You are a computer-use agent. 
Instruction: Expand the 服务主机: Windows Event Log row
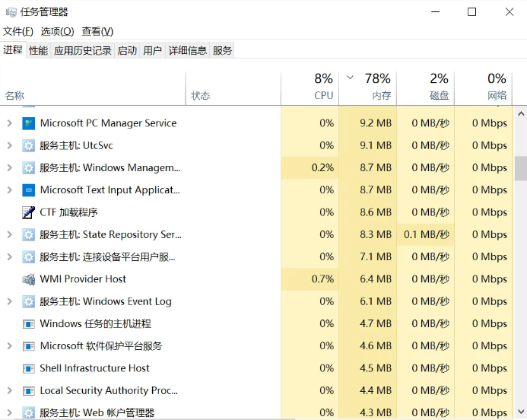[10, 301]
